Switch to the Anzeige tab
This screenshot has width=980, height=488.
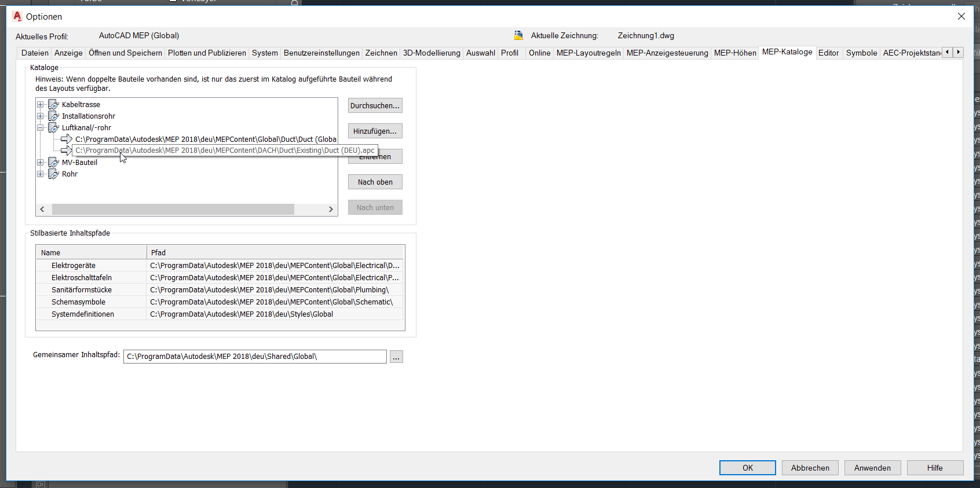[x=68, y=53]
